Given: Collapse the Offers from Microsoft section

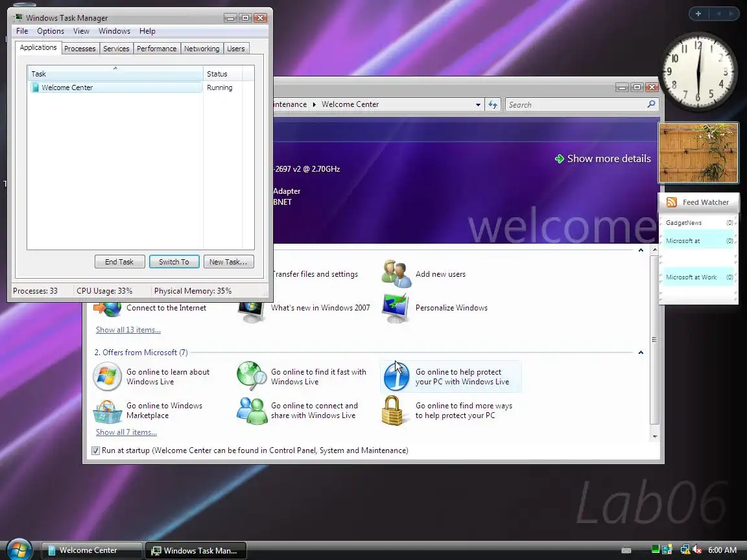Looking at the screenshot, I should pos(641,353).
